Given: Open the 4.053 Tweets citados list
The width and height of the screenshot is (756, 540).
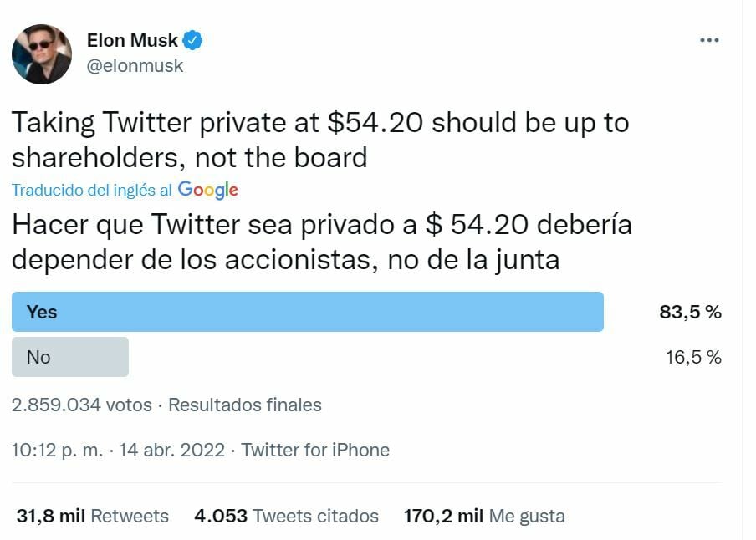Looking at the screenshot, I should pyautogui.click(x=286, y=517).
